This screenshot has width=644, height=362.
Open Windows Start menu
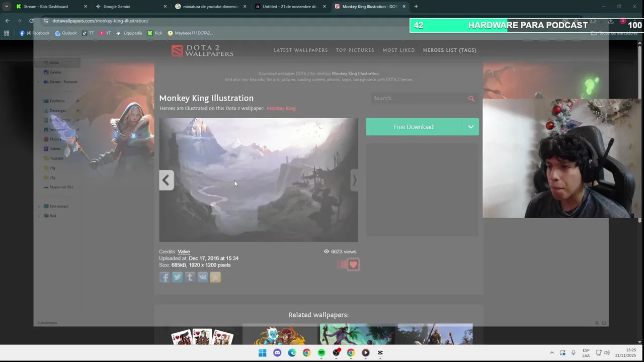click(x=263, y=353)
